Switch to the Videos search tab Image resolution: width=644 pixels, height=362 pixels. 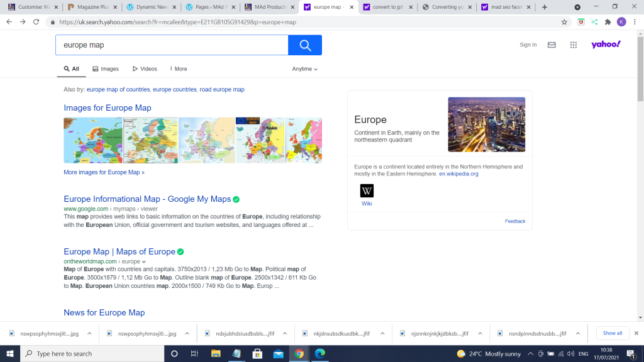point(145,69)
